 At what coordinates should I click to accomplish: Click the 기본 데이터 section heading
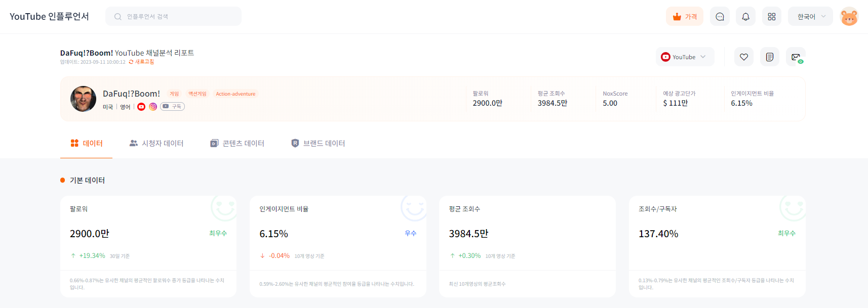[87, 180]
